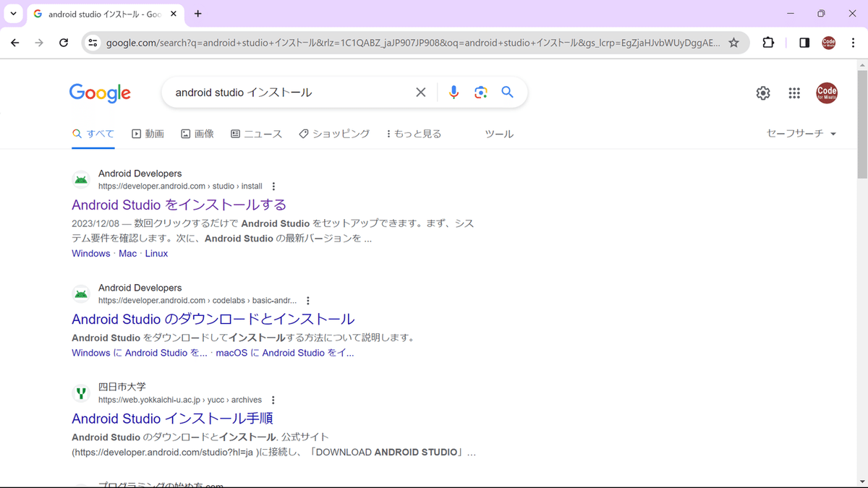
Task: Restore down the Chrome window
Action: click(x=821, y=14)
